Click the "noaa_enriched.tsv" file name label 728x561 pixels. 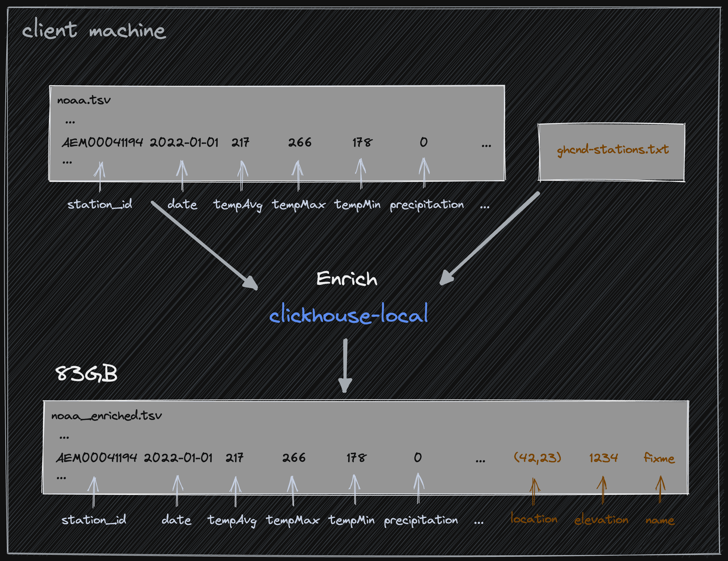[x=106, y=416]
